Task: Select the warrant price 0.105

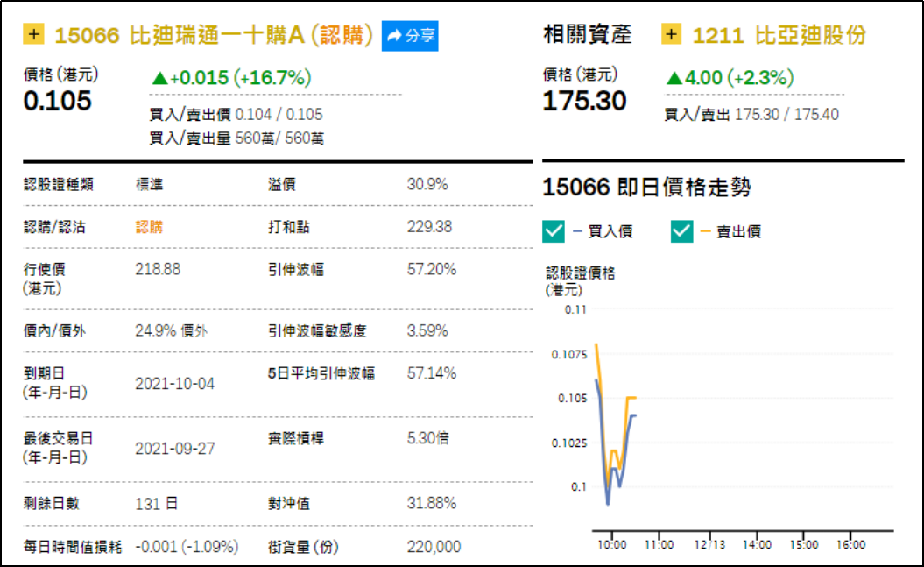Action: (57, 101)
